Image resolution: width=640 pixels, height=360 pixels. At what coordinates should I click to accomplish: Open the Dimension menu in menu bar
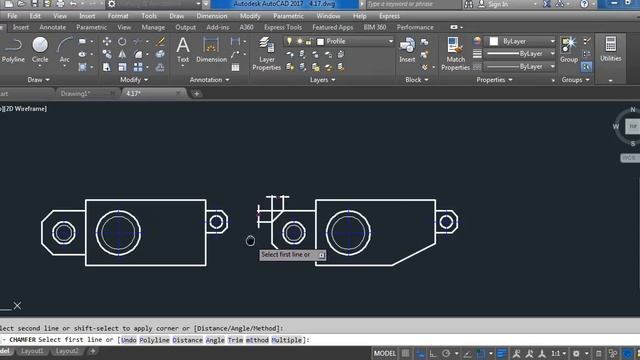212,16
